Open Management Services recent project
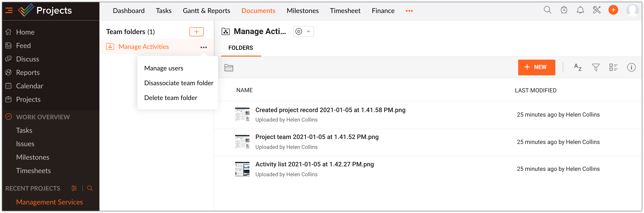The width and height of the screenshot is (644, 213). [x=49, y=202]
